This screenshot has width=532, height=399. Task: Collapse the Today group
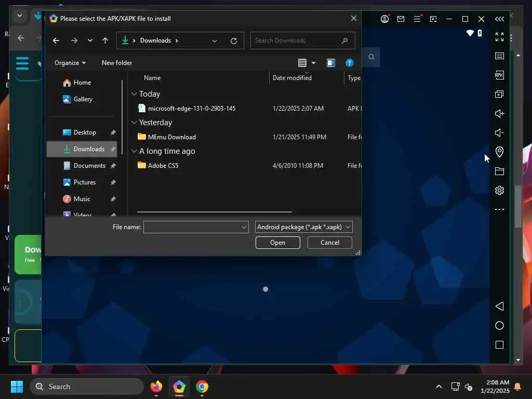click(134, 94)
